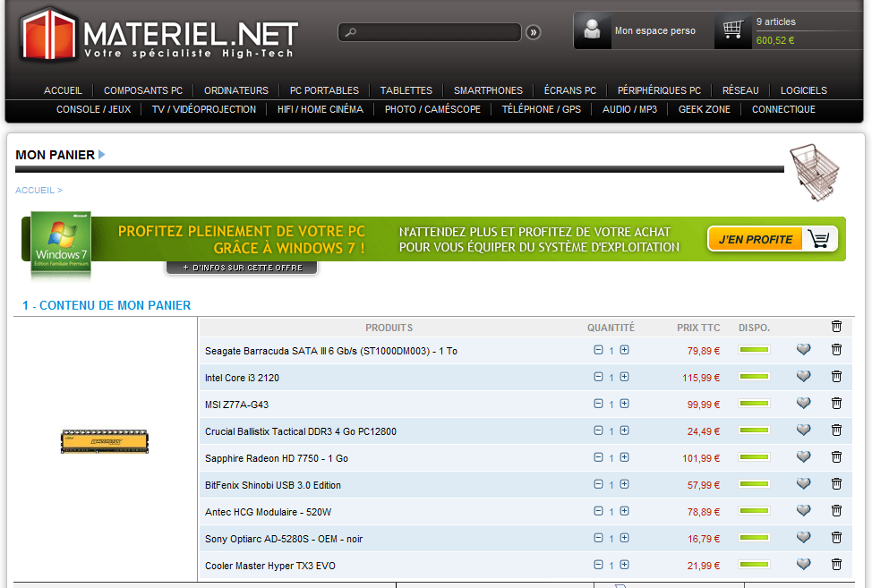Viewport: 872px width, 588px height.
Task: Decrease quantity of Antec HCG Modulaire
Action: [x=598, y=511]
